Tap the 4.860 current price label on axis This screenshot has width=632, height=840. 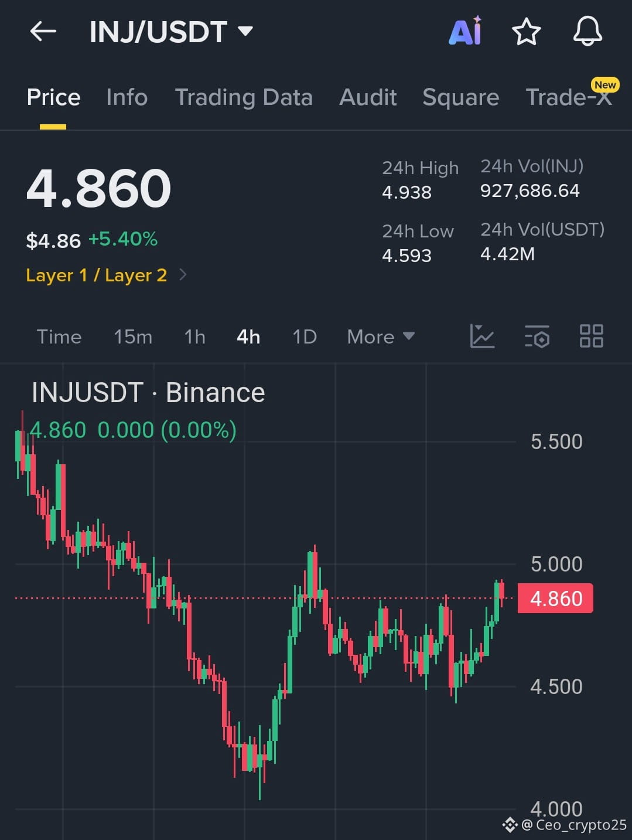point(555,598)
